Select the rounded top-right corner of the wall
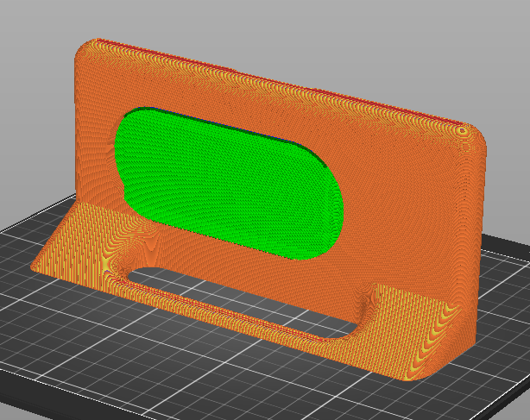This screenshot has width=530, height=420. (471, 137)
